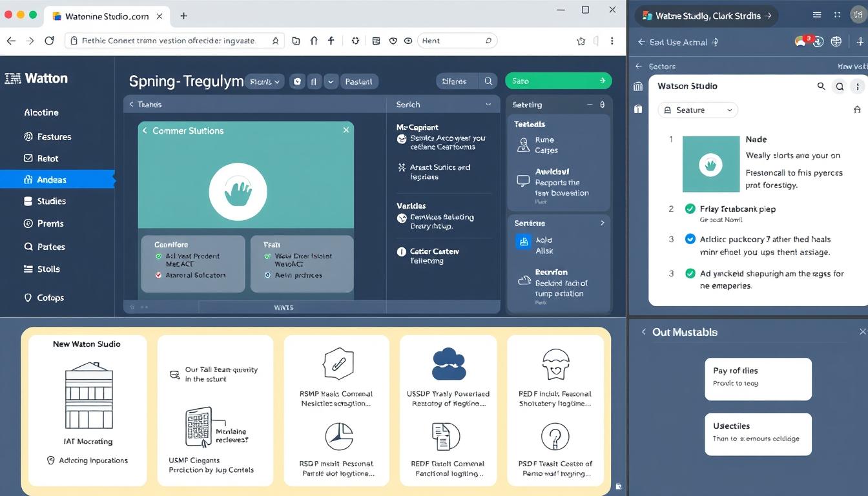Click the Recvrion cloud icon
Viewport: 868px width, 496px height.
(x=524, y=280)
